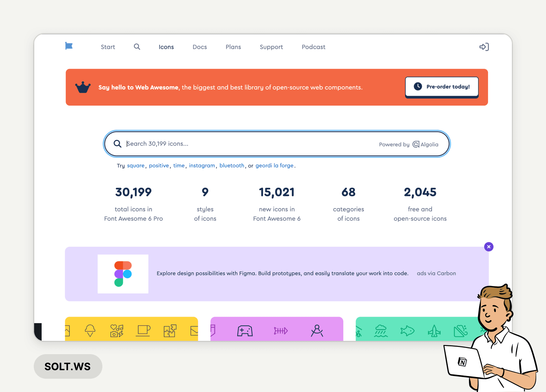Close the Figma ad with the X
The width and height of the screenshot is (546, 392).
tap(489, 247)
